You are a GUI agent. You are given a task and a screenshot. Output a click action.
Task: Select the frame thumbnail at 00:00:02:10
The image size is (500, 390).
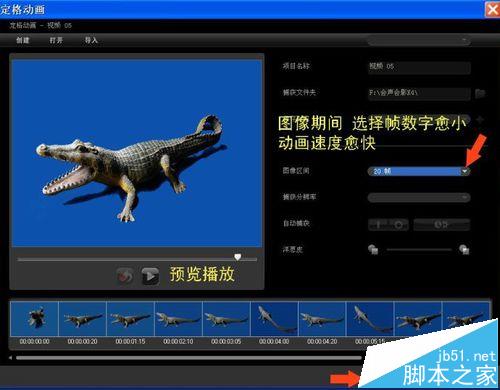coord(178,318)
